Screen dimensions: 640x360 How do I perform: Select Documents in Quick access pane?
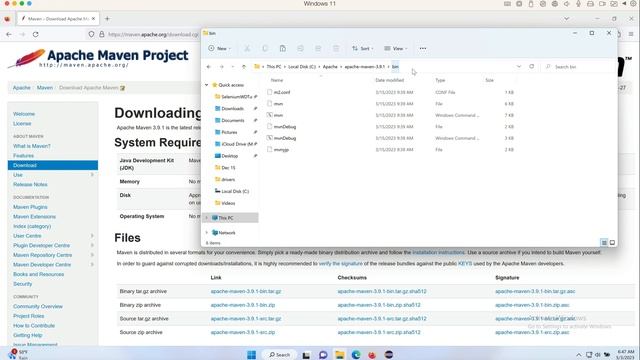[x=233, y=120]
